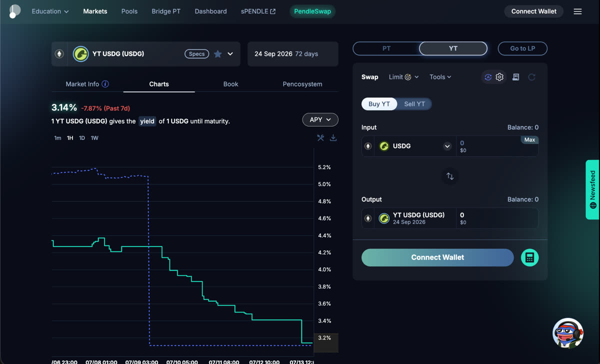Screen dimensions: 600x364
Task: Switch to Charts tab
Action: click(159, 84)
